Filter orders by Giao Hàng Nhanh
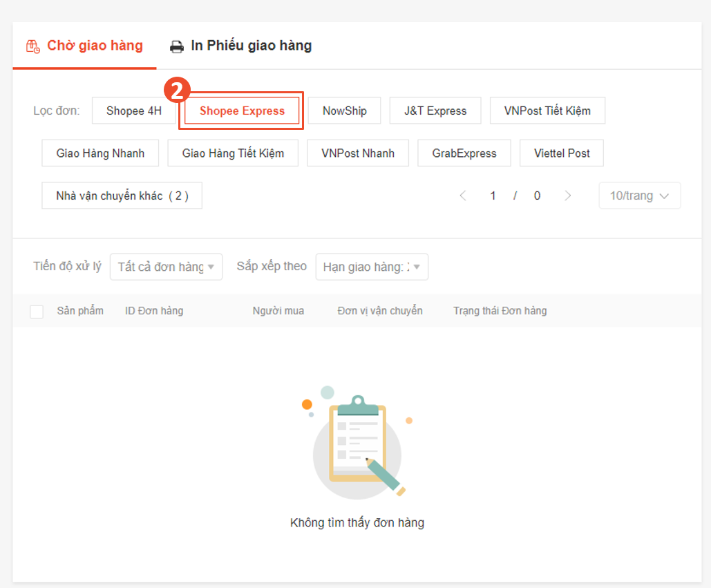The image size is (711, 588). (100, 153)
